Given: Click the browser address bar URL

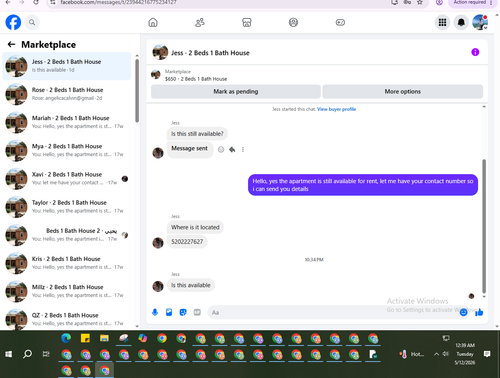Looking at the screenshot, I should pos(118,3).
